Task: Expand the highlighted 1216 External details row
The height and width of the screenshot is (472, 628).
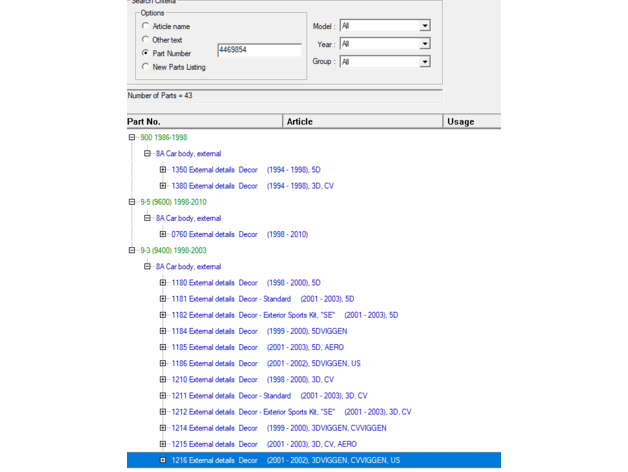Action: (163, 460)
